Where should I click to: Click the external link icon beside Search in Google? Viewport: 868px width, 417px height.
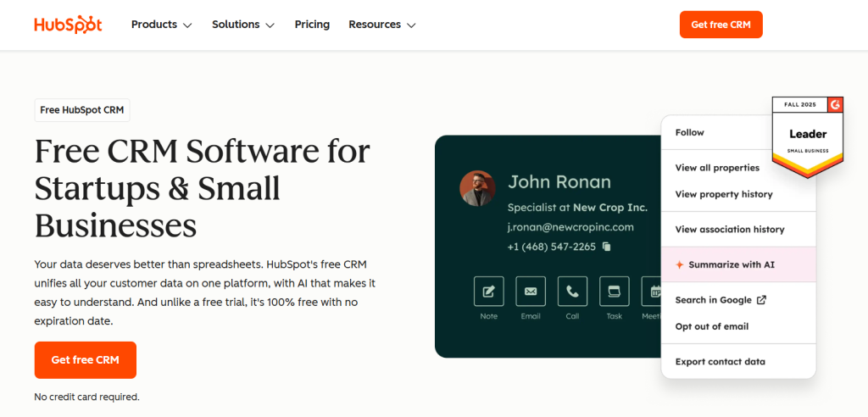pyautogui.click(x=761, y=300)
